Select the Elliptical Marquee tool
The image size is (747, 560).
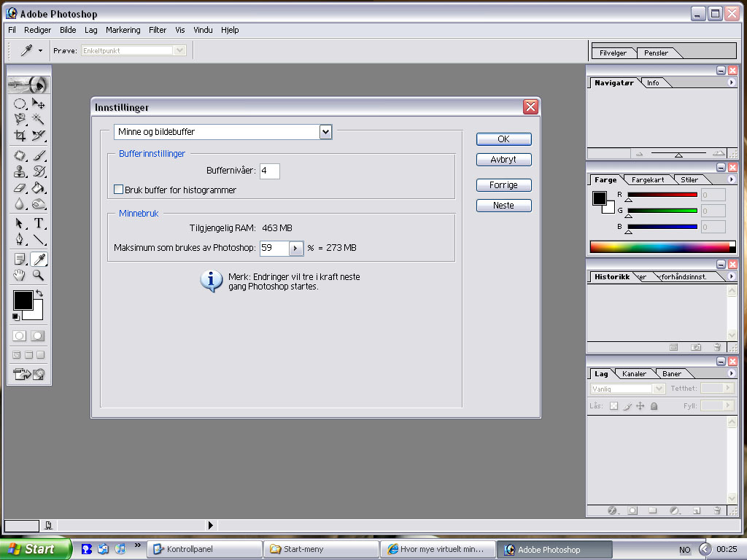20,104
